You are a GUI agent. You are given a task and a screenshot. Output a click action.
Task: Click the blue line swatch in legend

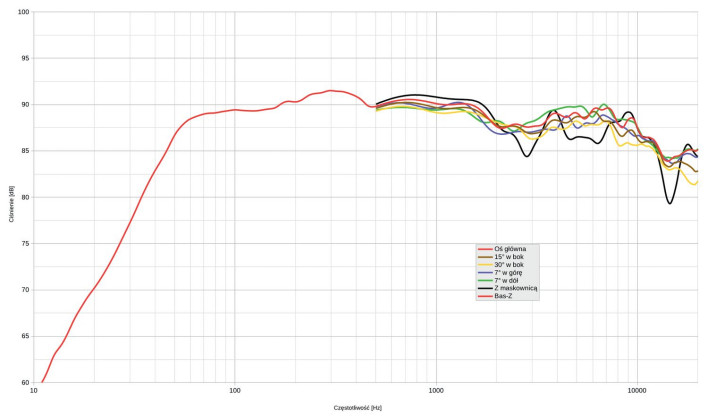tap(485, 272)
